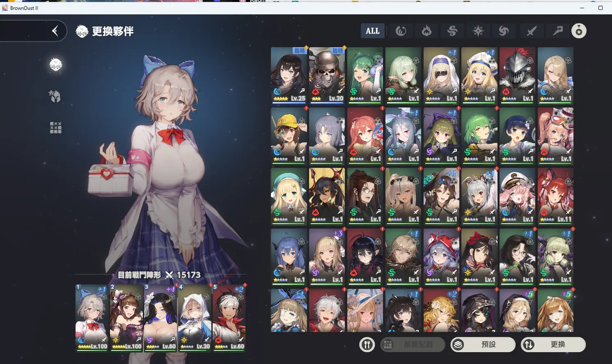Pick the yellow-cap companion card
The image size is (612, 364).
point(289,136)
